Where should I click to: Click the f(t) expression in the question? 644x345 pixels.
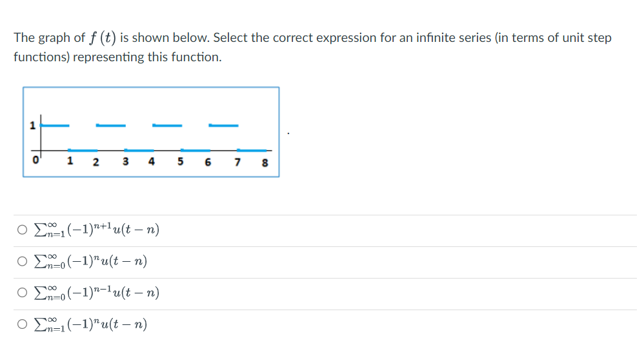[x=103, y=37]
